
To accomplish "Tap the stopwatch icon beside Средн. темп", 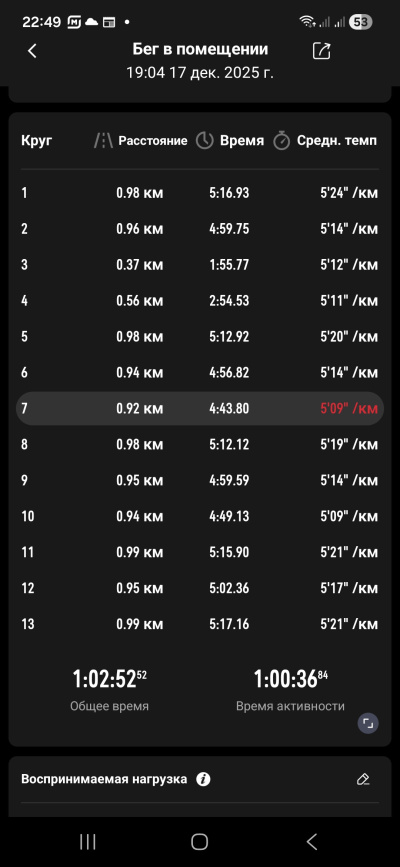I will [282, 140].
